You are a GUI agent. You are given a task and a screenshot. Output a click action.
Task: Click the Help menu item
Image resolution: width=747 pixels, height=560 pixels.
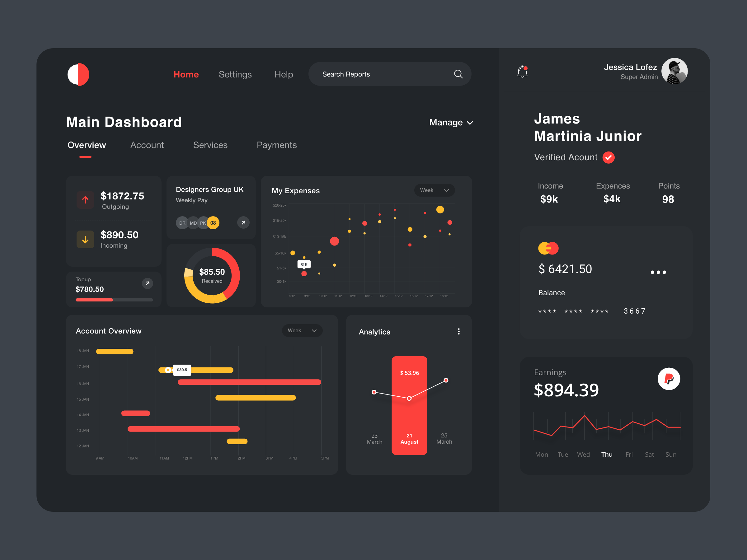tap(284, 74)
